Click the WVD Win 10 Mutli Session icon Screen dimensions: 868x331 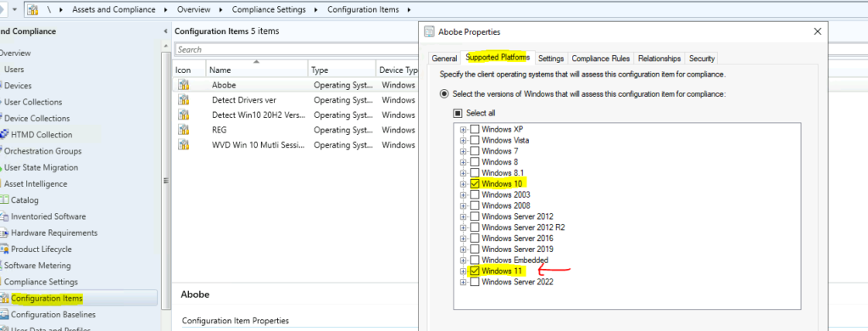[184, 145]
